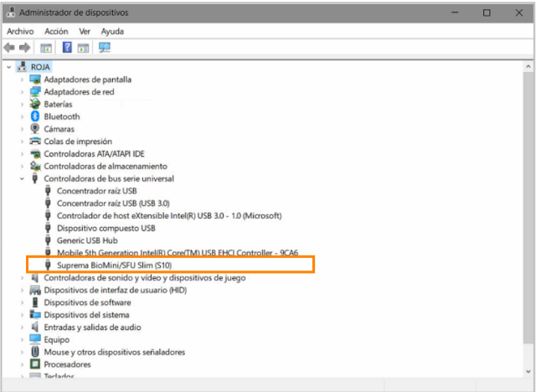This screenshot has width=536, height=392.
Task: Maximize the Administrador de dispositivos window
Action: [x=487, y=13]
